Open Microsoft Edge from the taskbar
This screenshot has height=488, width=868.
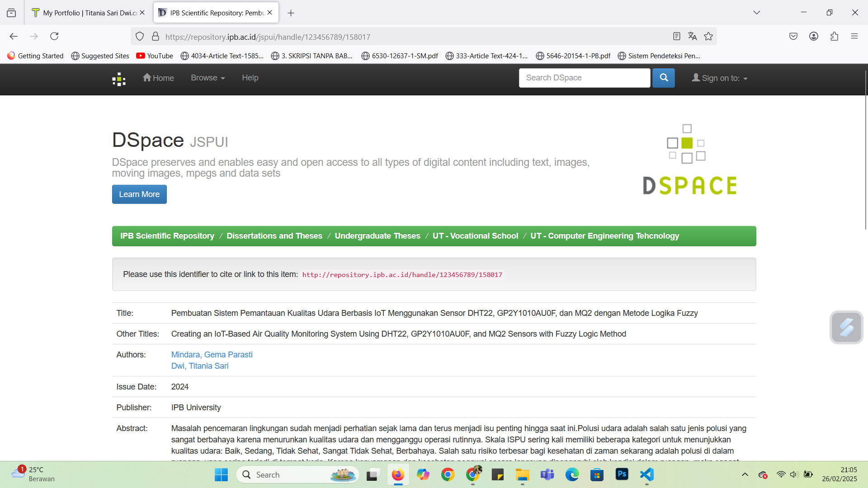pos(572,474)
